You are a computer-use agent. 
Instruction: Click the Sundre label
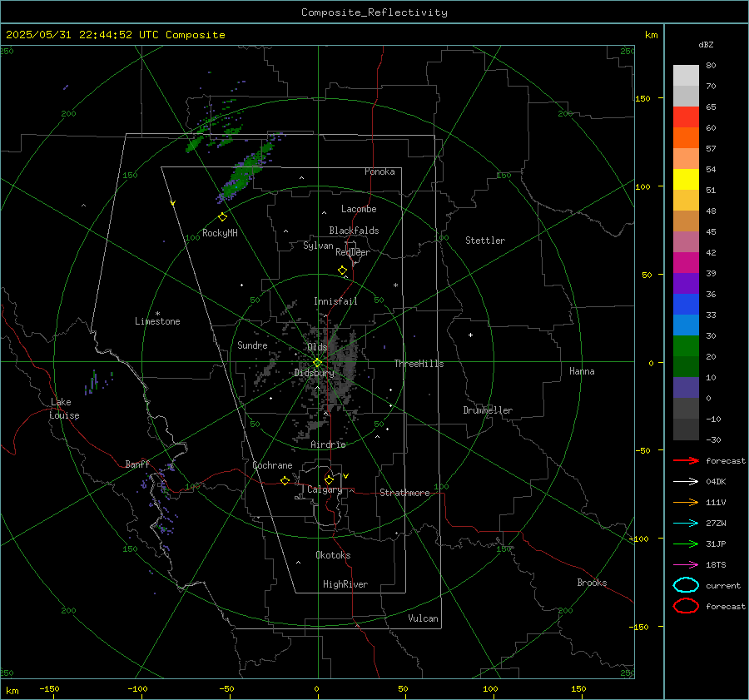[x=252, y=345]
